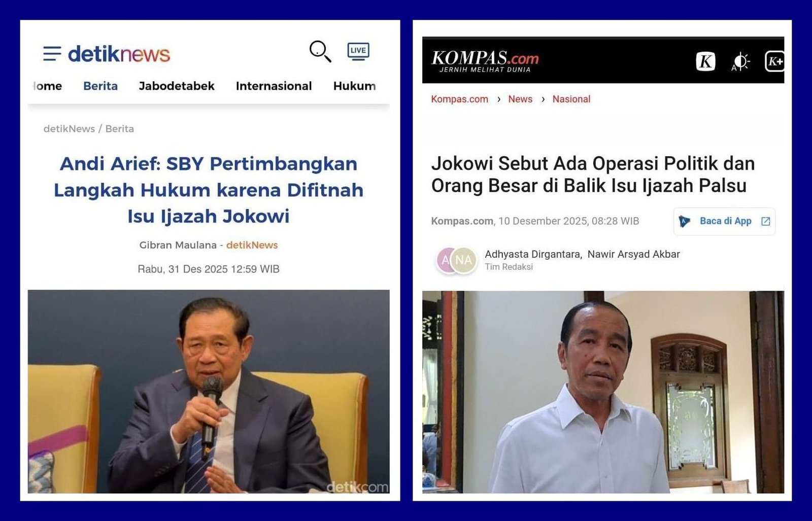Click the orange detikNews author source link
The height and width of the screenshot is (521, 812).
[x=252, y=245]
